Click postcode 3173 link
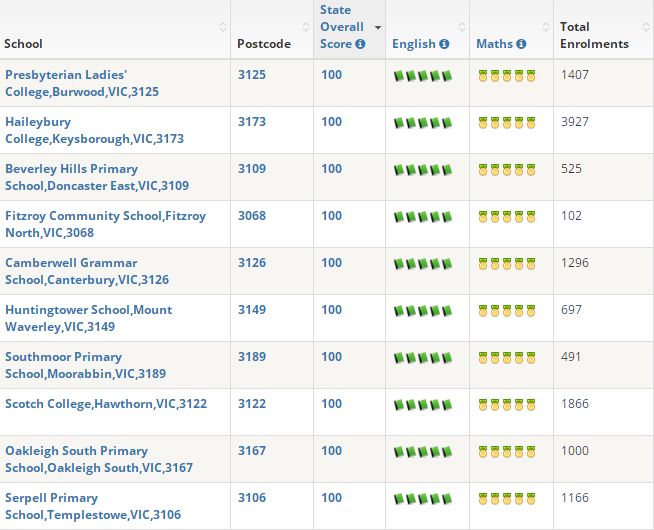Image resolution: width=654 pixels, height=530 pixels. point(252,122)
